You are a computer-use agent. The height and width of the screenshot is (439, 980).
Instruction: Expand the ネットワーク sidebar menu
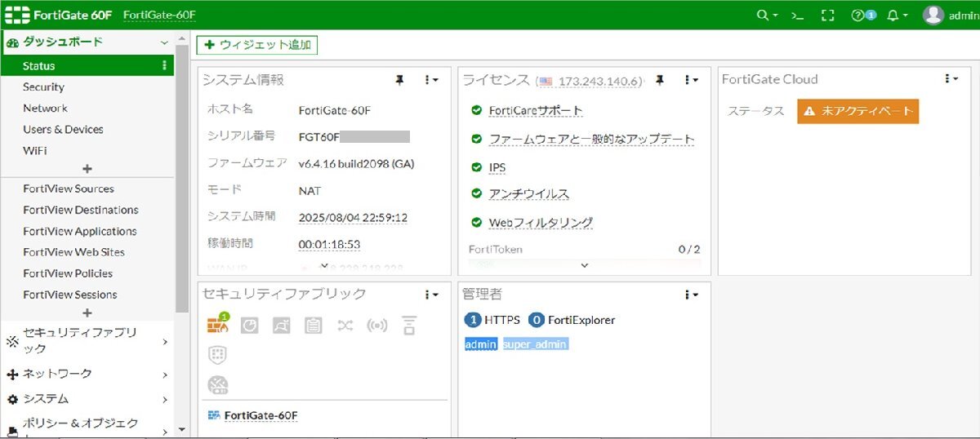click(164, 375)
